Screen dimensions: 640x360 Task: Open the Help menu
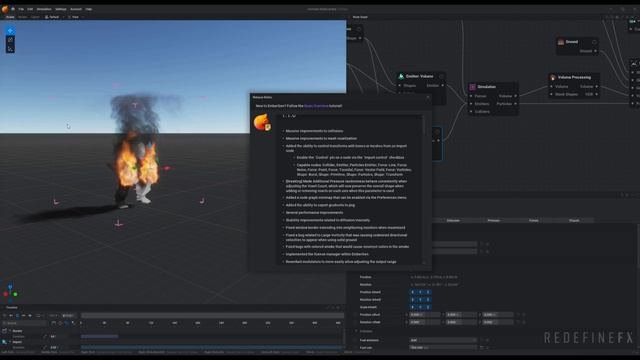click(x=89, y=9)
